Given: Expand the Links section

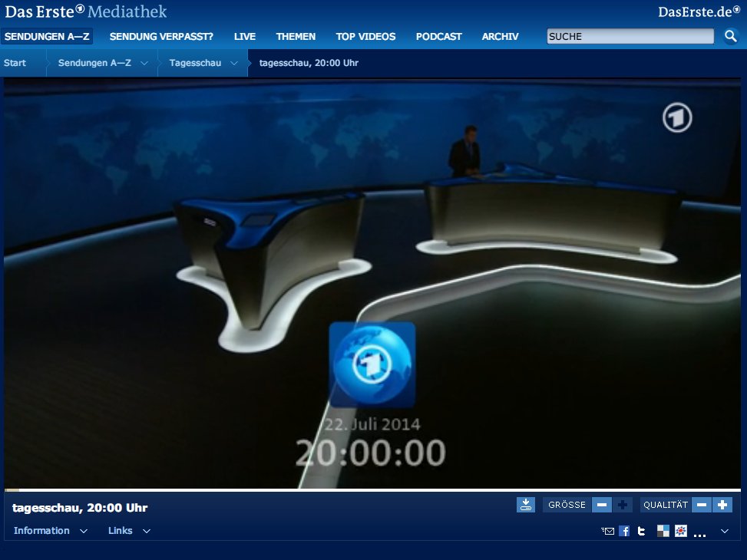Looking at the screenshot, I should pos(129,531).
